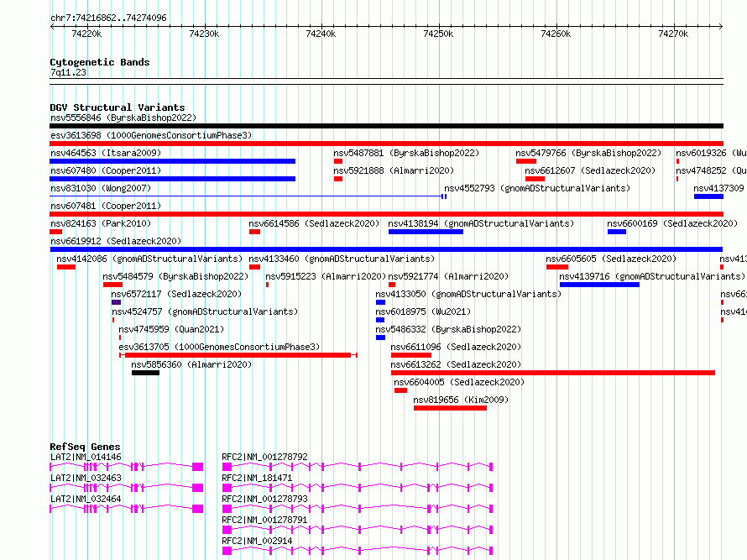Click the nsv4552793 gnomADStructuralVariants label

click(x=537, y=188)
